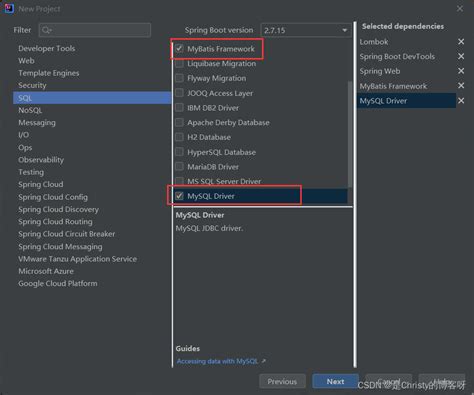This screenshot has width=474, height=395.
Task: Select the Developer Tools category
Action: pos(47,48)
